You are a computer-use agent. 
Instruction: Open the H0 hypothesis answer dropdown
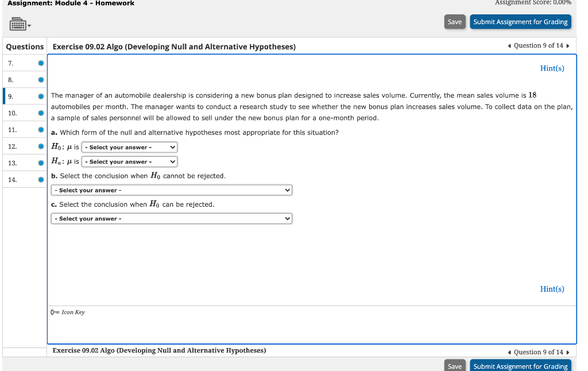(129, 147)
